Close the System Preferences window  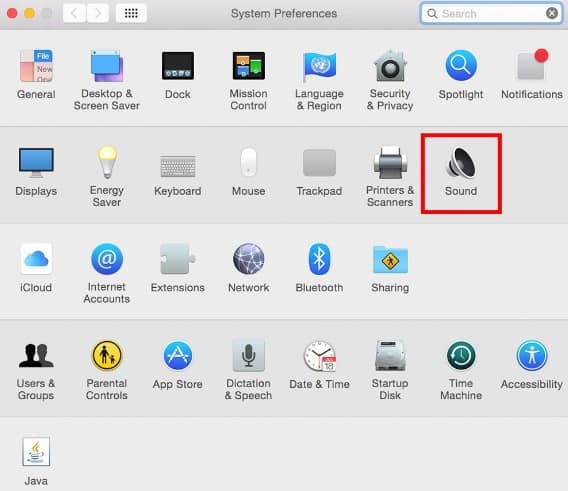coord(12,13)
